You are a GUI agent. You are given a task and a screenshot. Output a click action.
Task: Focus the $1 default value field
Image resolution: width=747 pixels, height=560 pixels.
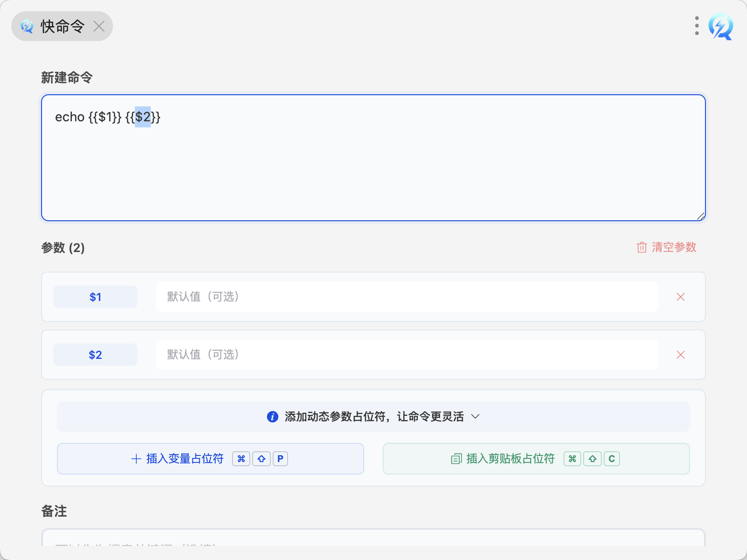406,297
